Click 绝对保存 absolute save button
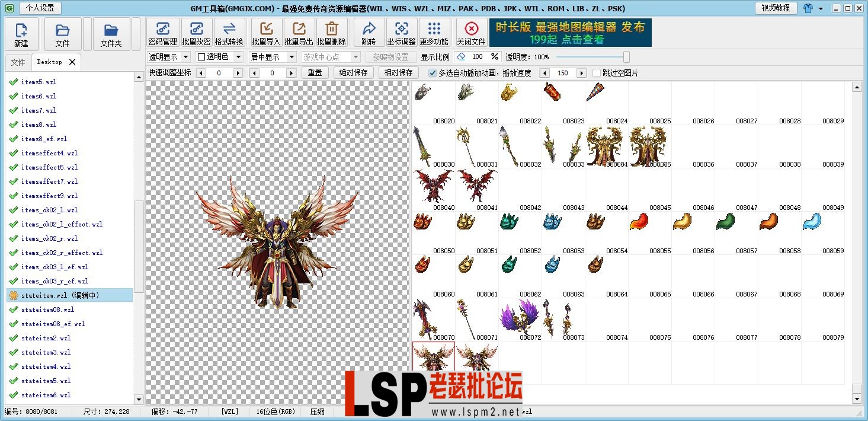 [x=353, y=73]
